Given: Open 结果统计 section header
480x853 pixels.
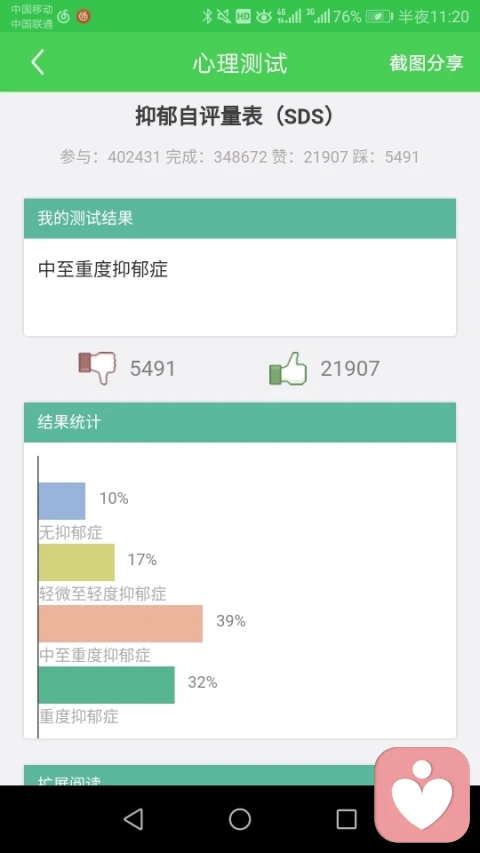Looking at the screenshot, I should (240, 422).
